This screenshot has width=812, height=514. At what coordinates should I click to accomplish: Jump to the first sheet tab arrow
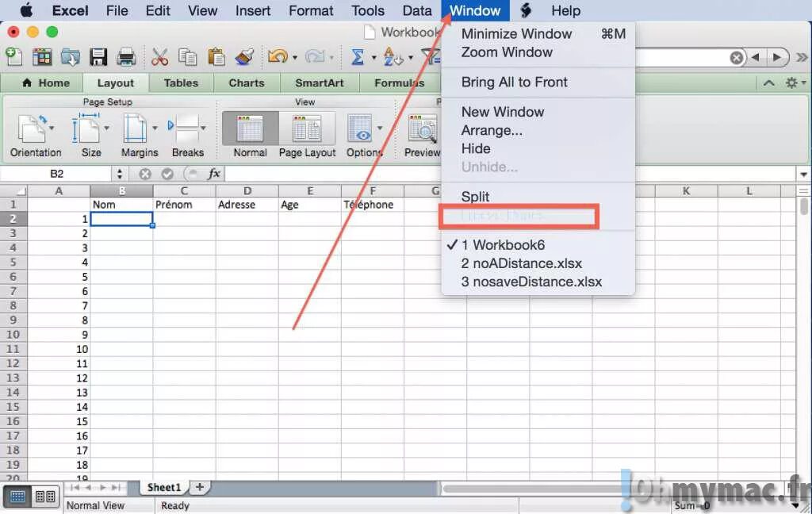click(75, 488)
